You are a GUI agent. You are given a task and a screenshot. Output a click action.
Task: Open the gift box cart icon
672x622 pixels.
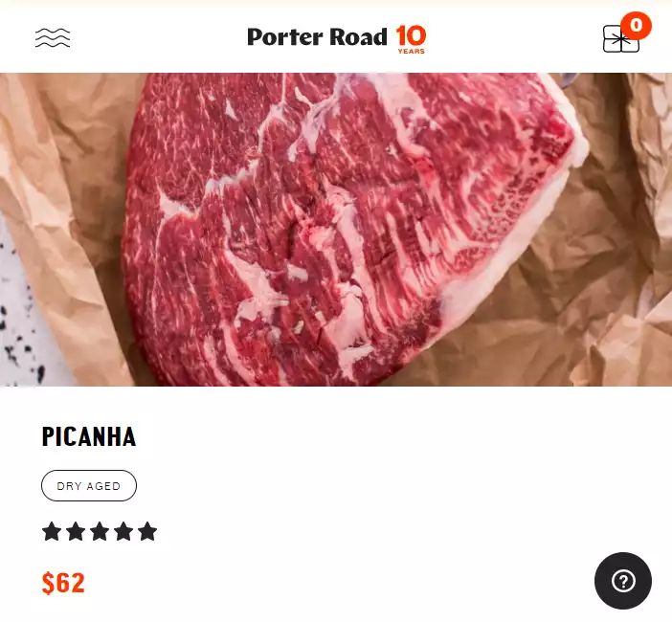(620, 39)
